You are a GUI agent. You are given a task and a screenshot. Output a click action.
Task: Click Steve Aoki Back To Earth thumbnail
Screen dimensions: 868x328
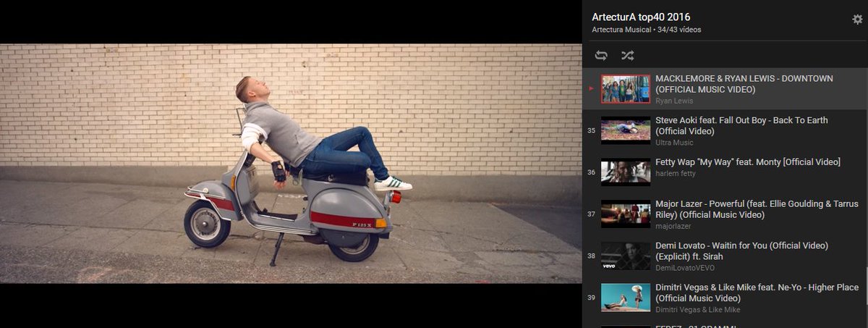point(626,131)
